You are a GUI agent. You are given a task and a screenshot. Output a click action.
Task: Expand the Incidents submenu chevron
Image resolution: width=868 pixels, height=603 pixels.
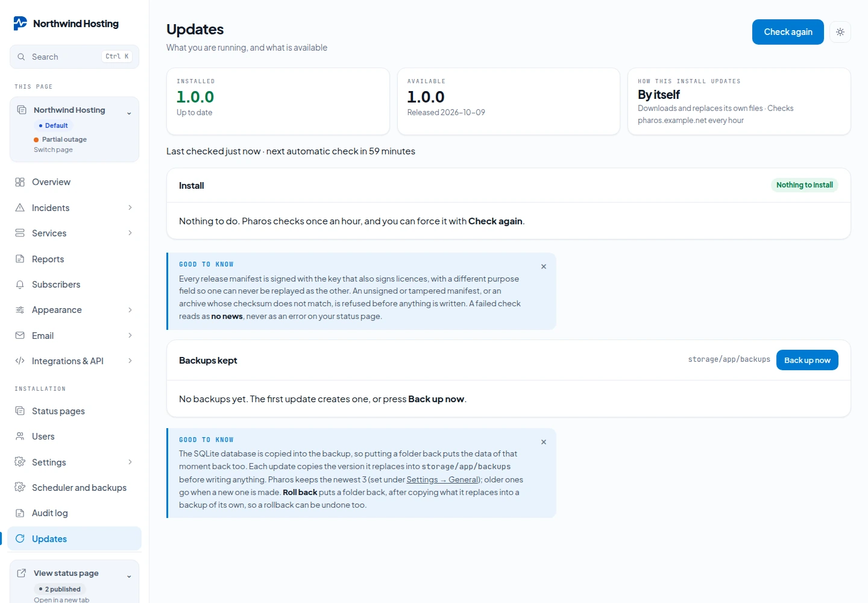[x=130, y=207]
